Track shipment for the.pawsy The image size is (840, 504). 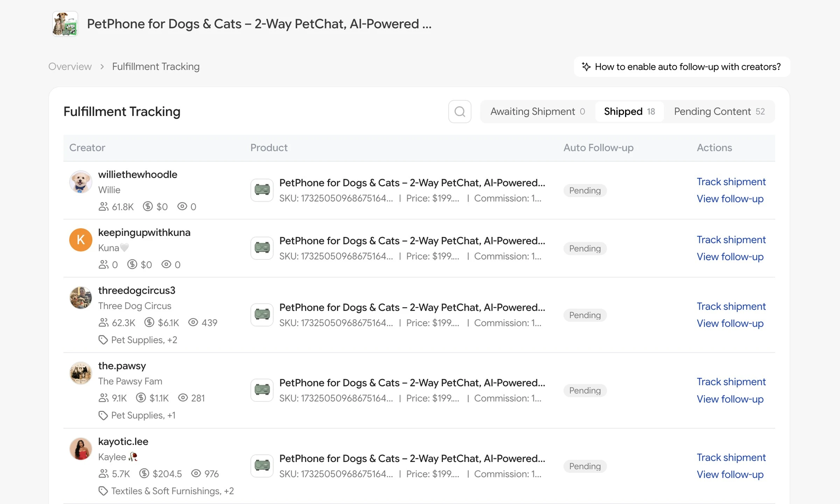tap(731, 381)
